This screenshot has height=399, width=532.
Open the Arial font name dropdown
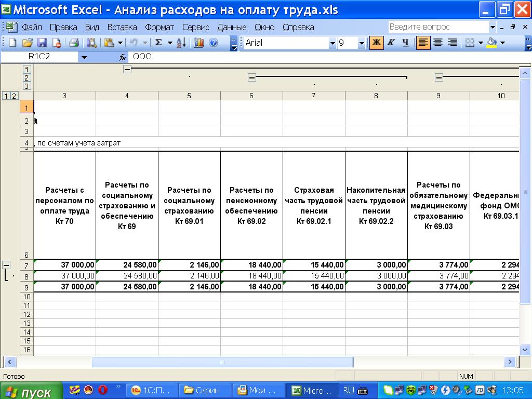click(x=332, y=44)
